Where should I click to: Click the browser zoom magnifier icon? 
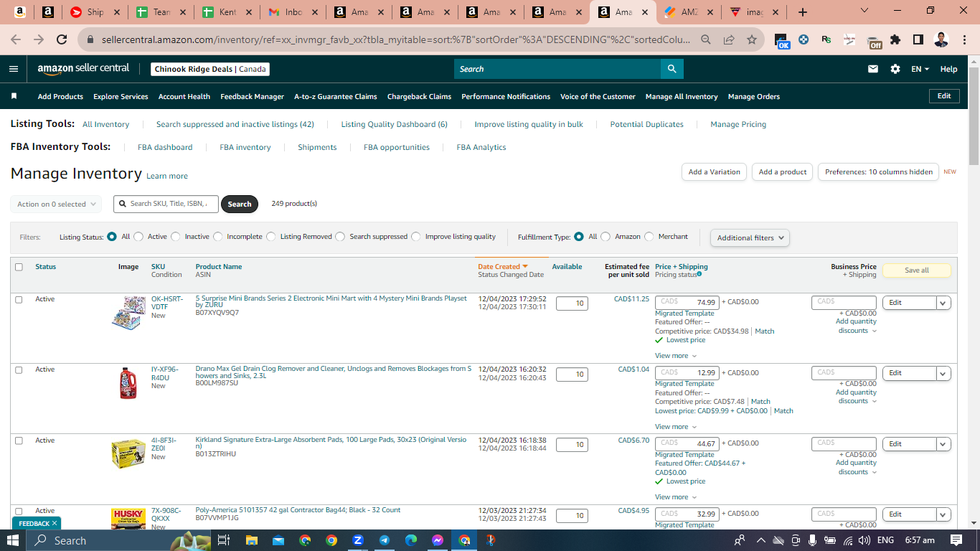(706, 40)
